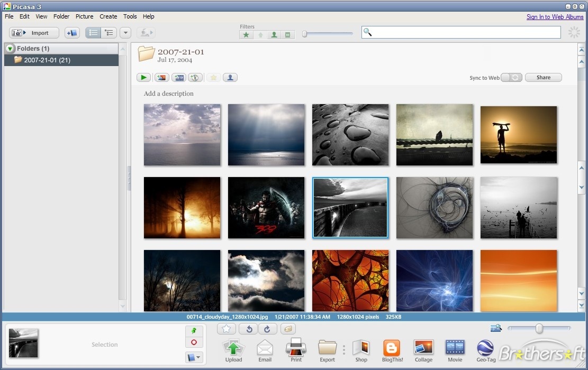Open the add-to-album dropdown in tray
This screenshot has height=370, width=588.
tap(194, 358)
